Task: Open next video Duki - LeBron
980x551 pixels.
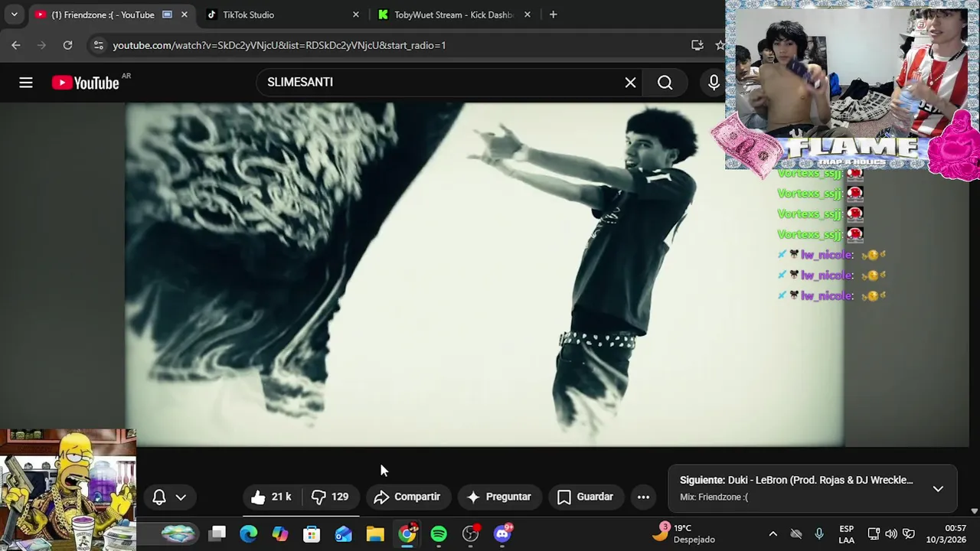Action: (x=796, y=480)
